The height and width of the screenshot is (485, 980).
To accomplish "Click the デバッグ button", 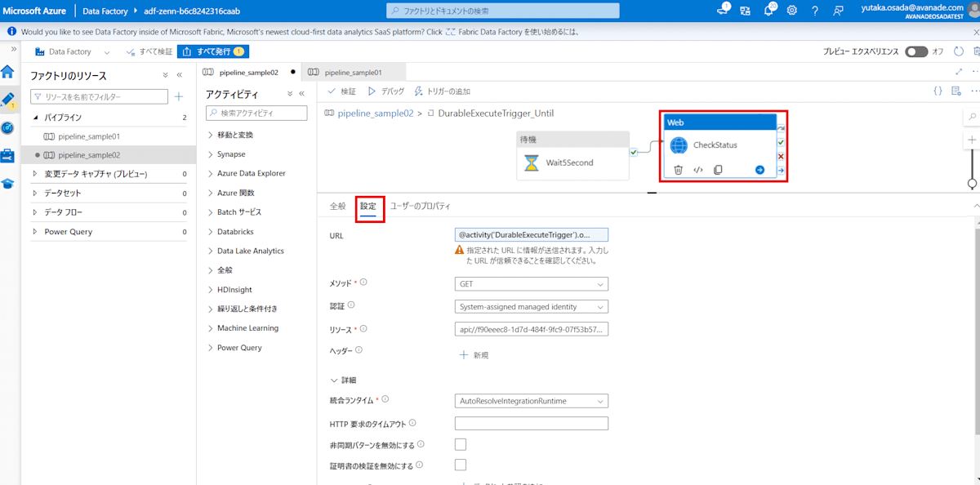I will 386,91.
